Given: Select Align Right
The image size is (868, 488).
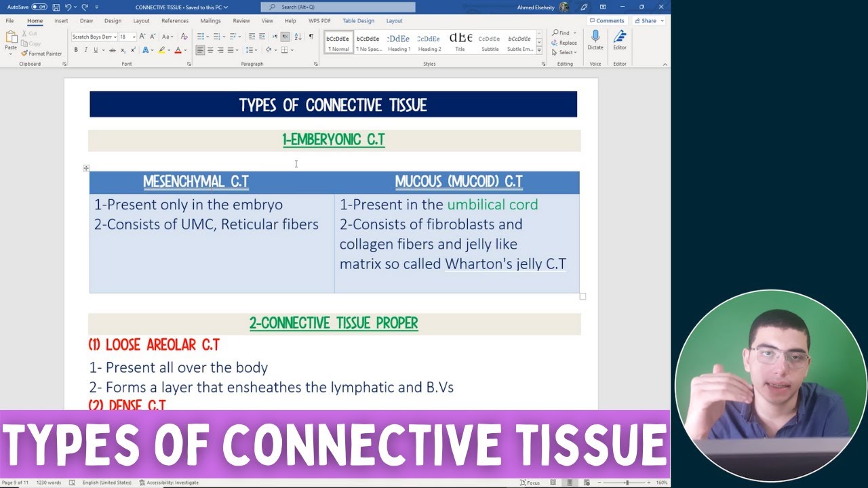Looking at the screenshot, I should [220, 50].
